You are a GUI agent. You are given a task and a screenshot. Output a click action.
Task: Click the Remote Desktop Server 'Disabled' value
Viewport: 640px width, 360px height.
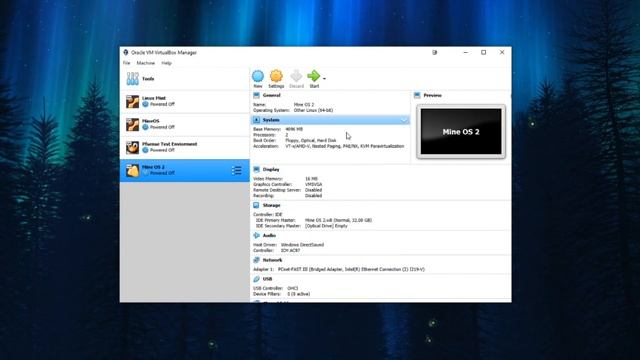pyautogui.click(x=313, y=190)
